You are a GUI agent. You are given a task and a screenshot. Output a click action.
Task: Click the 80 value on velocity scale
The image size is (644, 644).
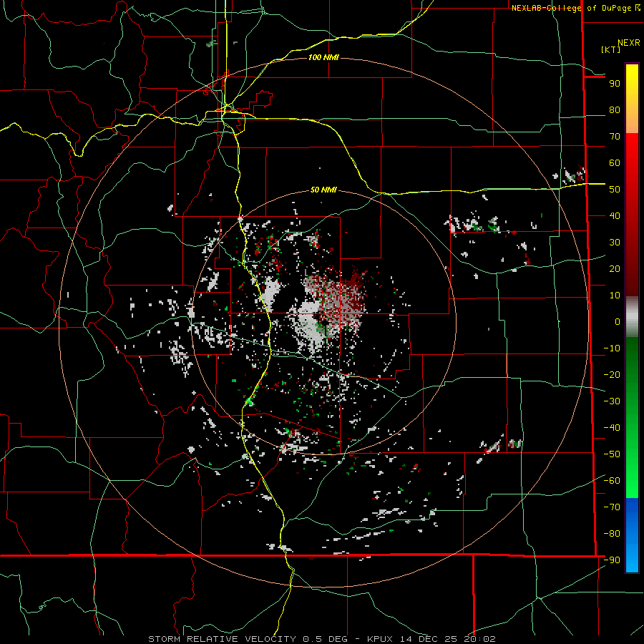(x=615, y=110)
